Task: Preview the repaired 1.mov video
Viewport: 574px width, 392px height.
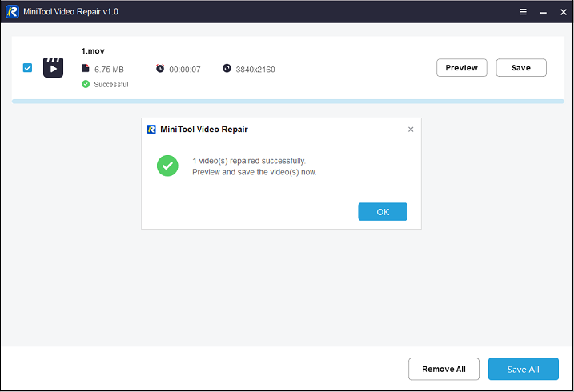Action: (462, 68)
